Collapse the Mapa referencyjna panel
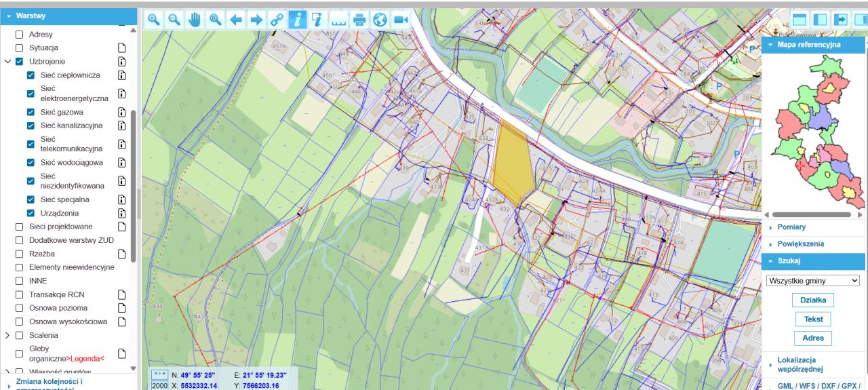Image resolution: width=868 pixels, height=390 pixels. [x=814, y=44]
